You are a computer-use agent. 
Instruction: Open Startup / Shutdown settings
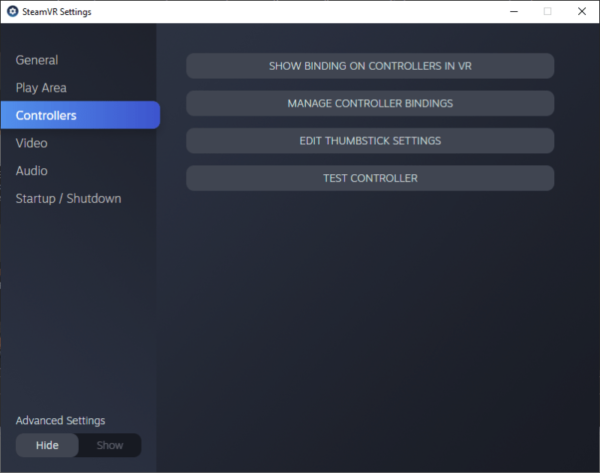pyautogui.click(x=68, y=199)
